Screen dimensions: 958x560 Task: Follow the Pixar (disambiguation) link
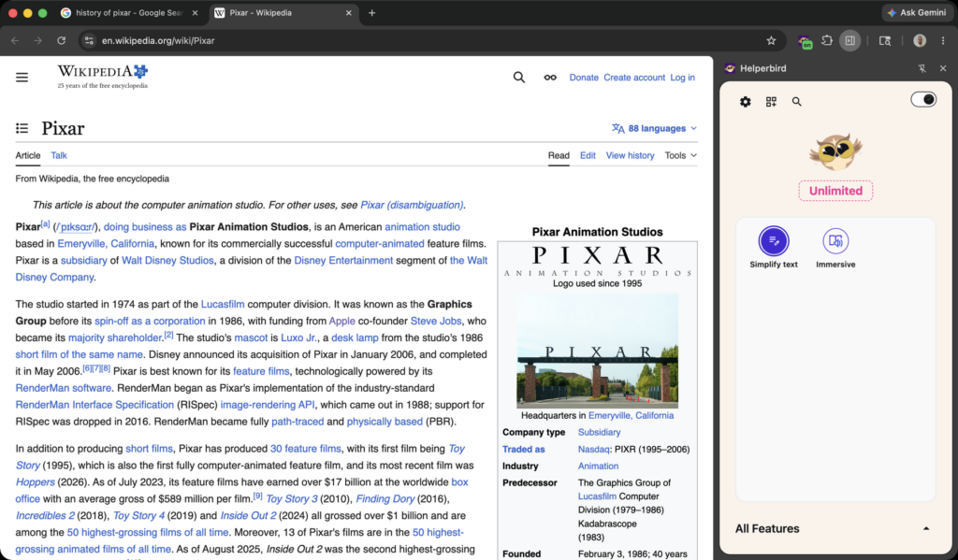click(x=412, y=205)
